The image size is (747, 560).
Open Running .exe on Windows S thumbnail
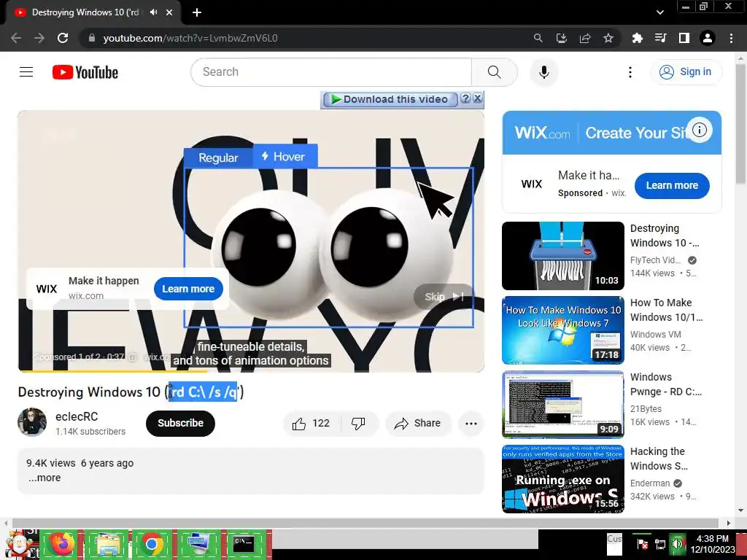(x=563, y=478)
